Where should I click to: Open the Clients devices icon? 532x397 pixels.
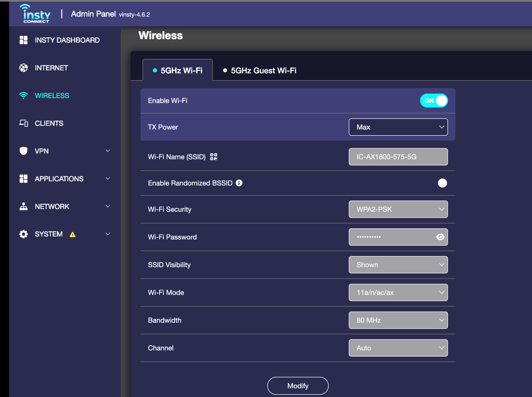[x=23, y=123]
